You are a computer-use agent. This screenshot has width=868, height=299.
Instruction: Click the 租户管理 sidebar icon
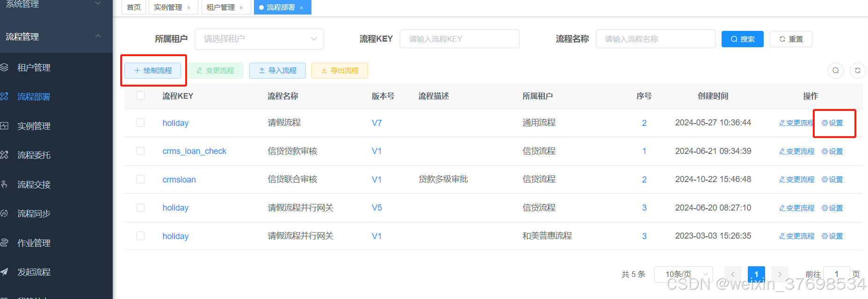[4, 67]
